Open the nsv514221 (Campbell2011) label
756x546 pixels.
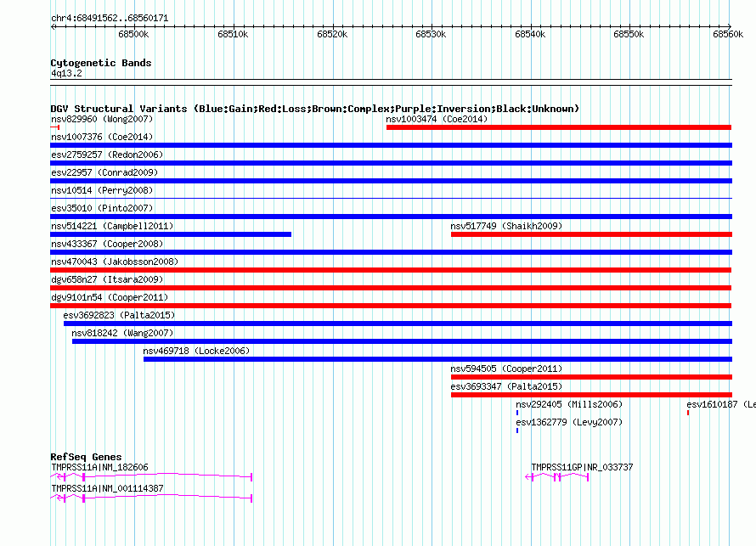pyautogui.click(x=112, y=226)
